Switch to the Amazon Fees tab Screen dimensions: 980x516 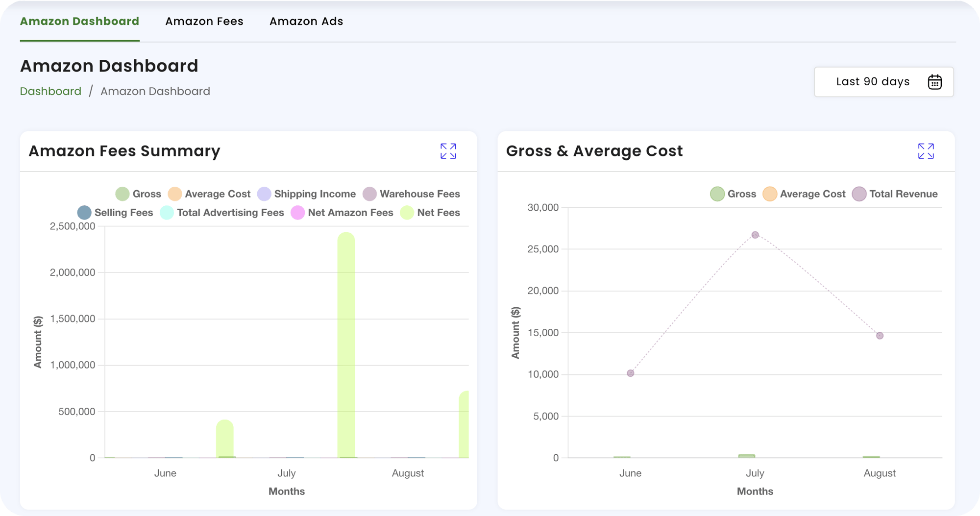[x=204, y=21]
